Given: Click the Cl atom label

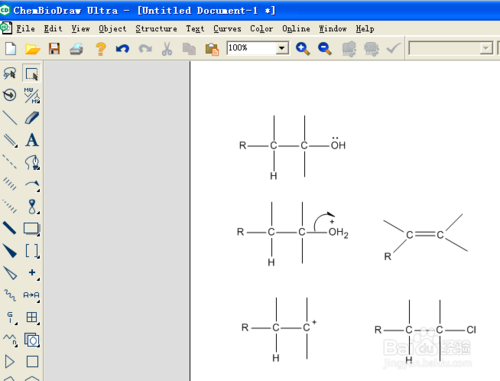Looking at the screenshot, I should (x=471, y=330).
